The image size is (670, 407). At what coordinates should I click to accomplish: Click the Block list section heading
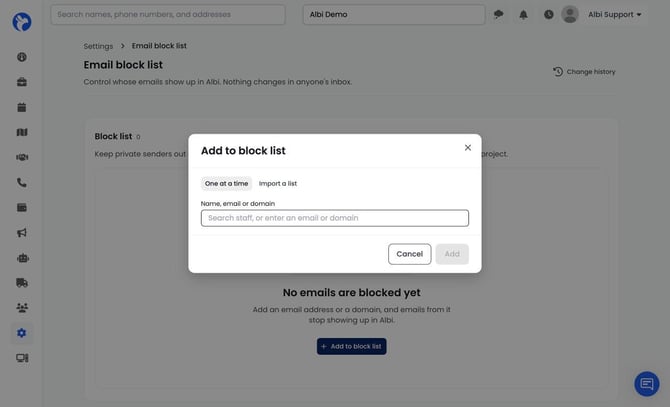tap(113, 136)
